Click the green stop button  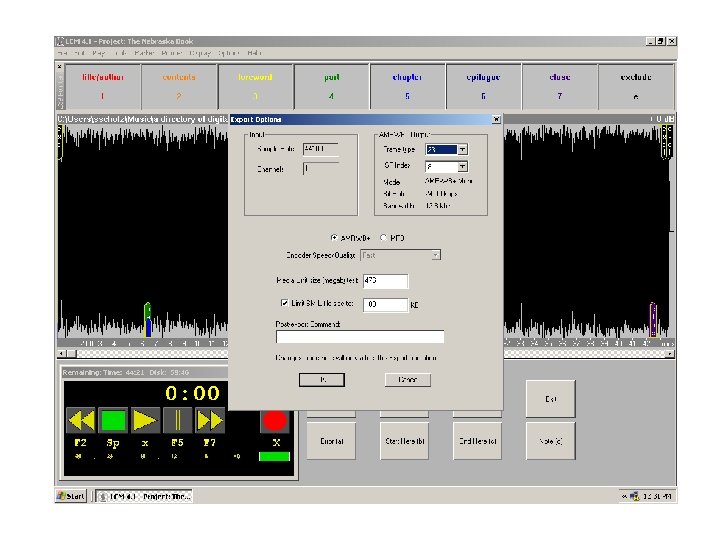coord(113,420)
